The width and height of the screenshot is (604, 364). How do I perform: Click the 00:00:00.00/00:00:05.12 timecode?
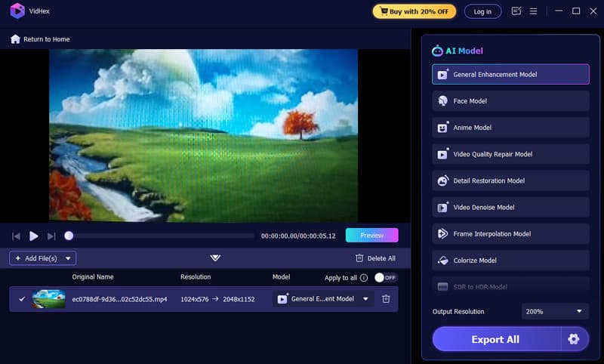point(298,236)
